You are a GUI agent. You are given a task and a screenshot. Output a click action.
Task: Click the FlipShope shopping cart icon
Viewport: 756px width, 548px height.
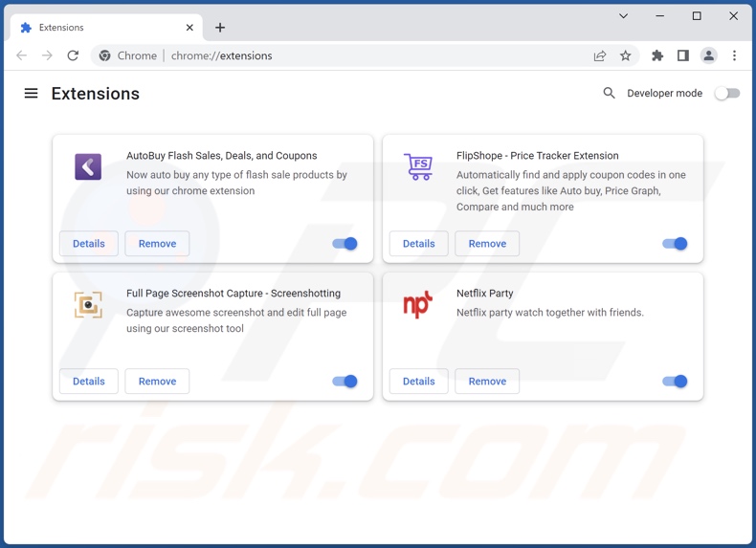click(418, 166)
